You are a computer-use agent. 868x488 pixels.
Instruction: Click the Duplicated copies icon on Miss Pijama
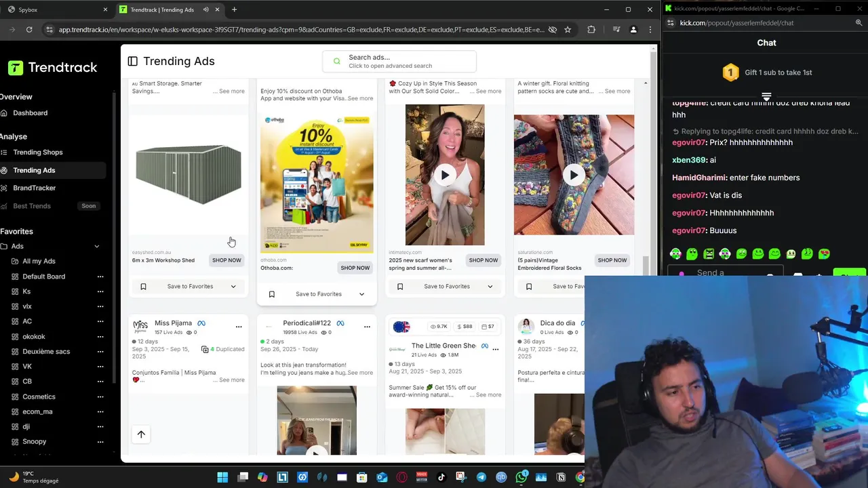[205, 349]
